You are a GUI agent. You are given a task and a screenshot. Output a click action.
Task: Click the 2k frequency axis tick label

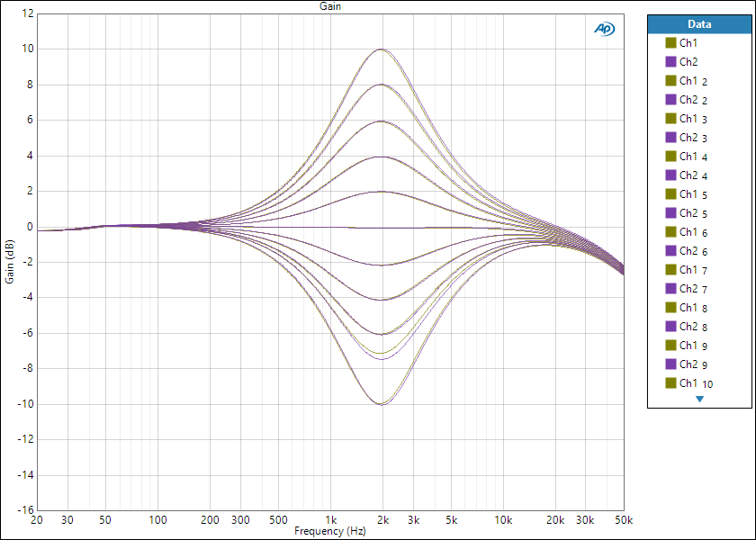click(x=382, y=520)
